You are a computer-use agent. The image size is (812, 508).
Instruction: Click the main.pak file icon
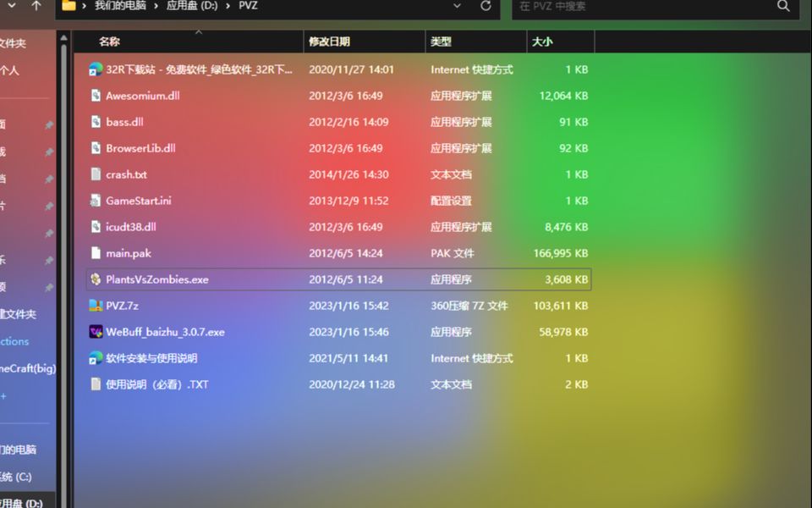(95, 253)
